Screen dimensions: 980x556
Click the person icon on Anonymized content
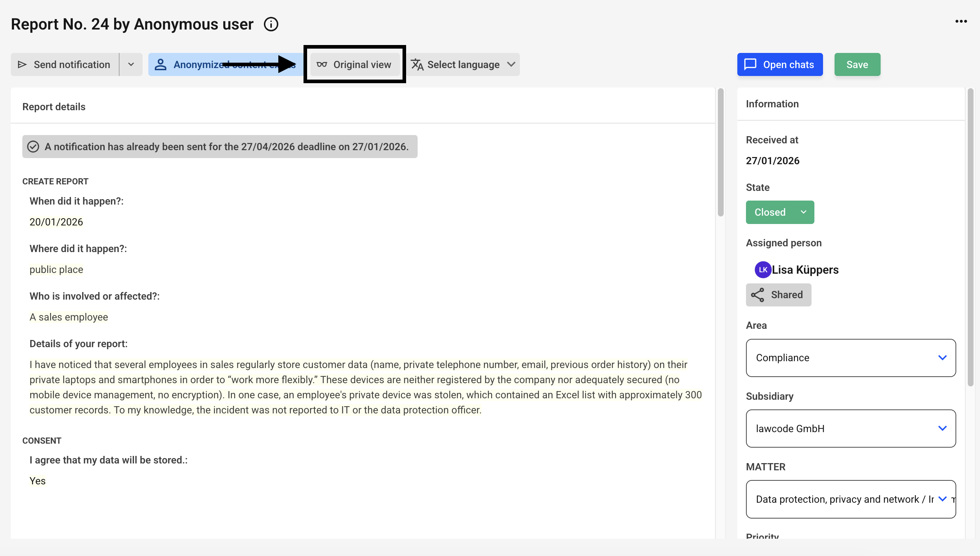click(160, 64)
